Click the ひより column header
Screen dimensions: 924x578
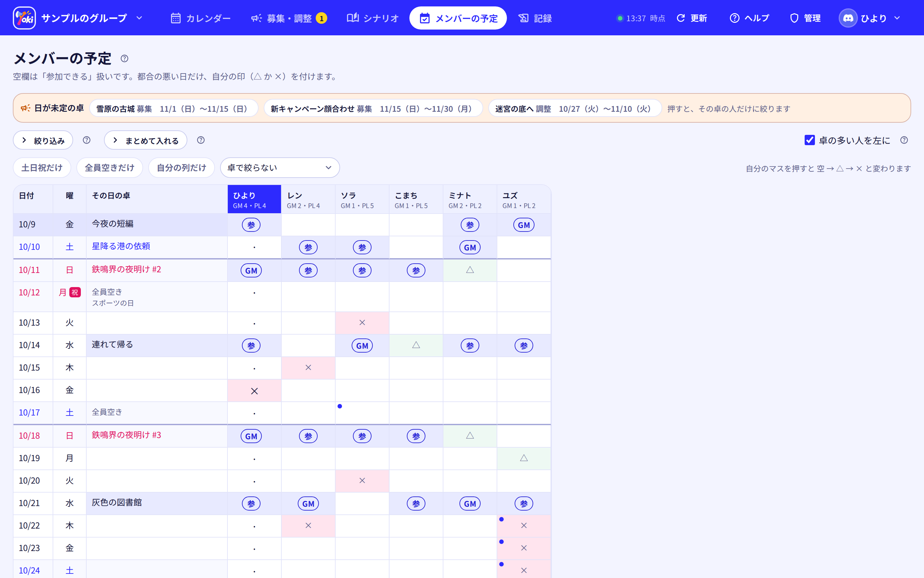(x=254, y=199)
